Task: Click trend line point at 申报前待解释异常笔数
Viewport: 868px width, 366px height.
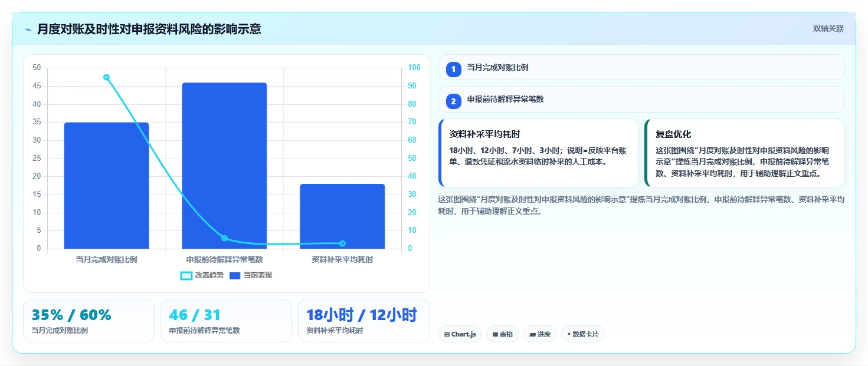Action: click(224, 238)
